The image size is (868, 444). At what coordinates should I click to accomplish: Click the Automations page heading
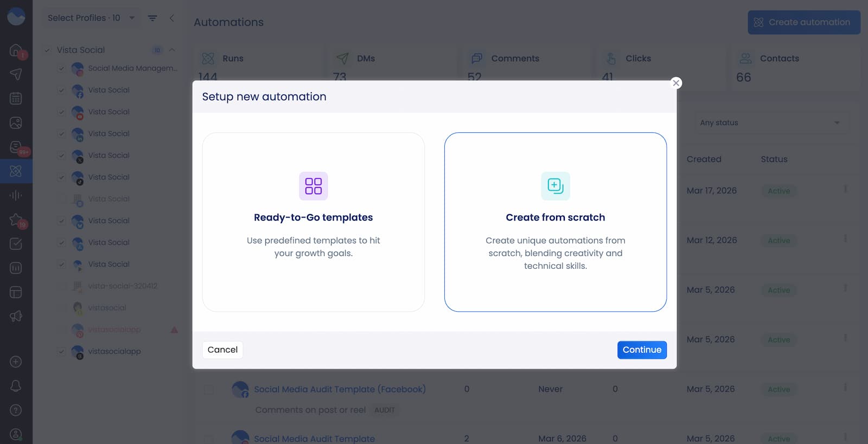click(x=228, y=22)
